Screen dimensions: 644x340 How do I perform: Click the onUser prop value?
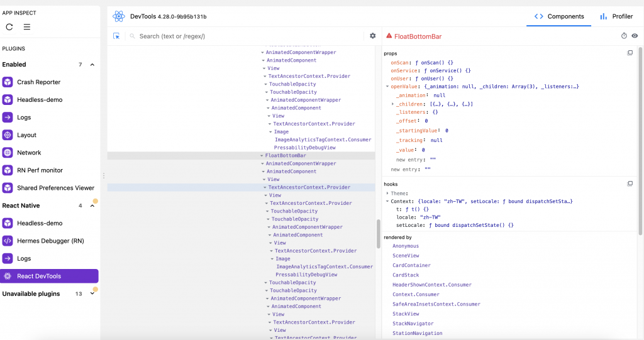[x=434, y=79]
